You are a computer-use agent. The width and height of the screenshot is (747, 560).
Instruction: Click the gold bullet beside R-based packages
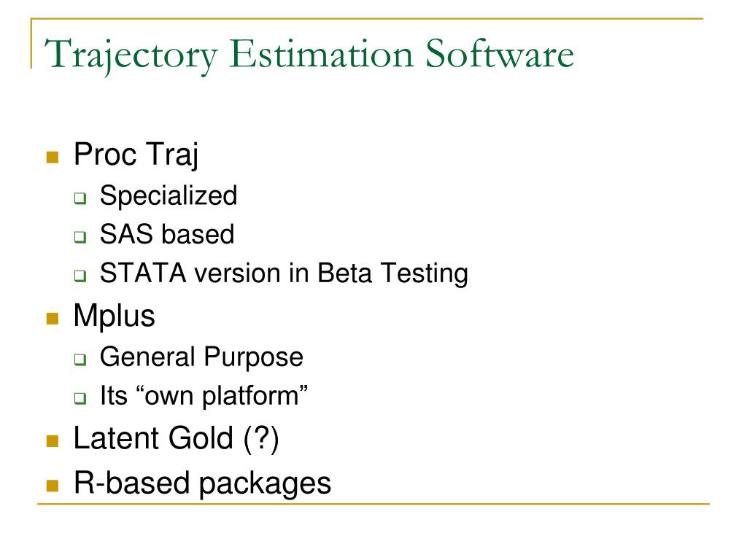point(53,485)
